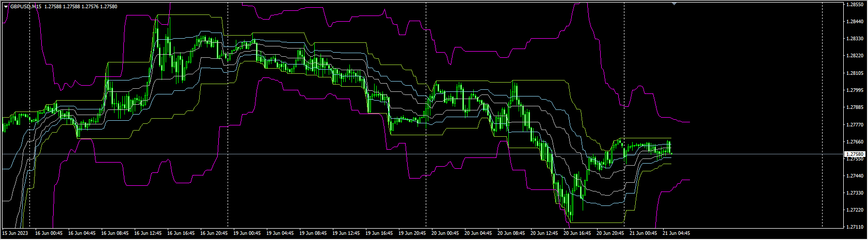
Task: Click the 1.28330 price axis label
Action: tap(855, 39)
